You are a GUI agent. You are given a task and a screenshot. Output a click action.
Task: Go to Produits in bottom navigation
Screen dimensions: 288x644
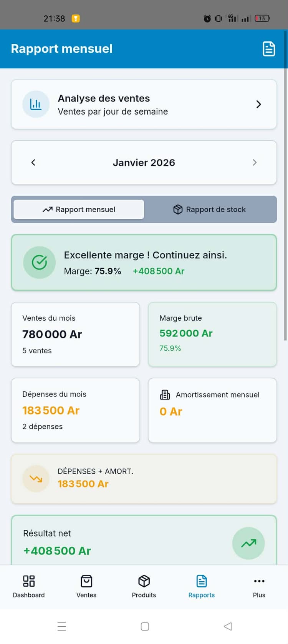[144, 586]
